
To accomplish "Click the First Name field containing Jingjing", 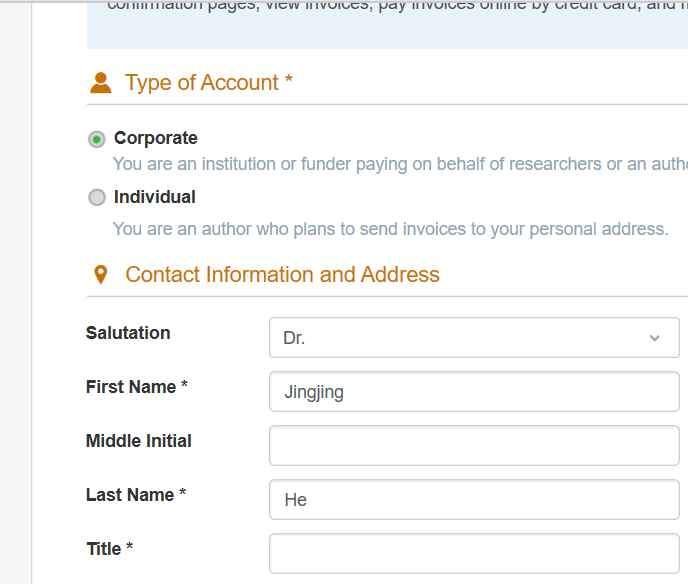I will pyautogui.click(x=474, y=392).
